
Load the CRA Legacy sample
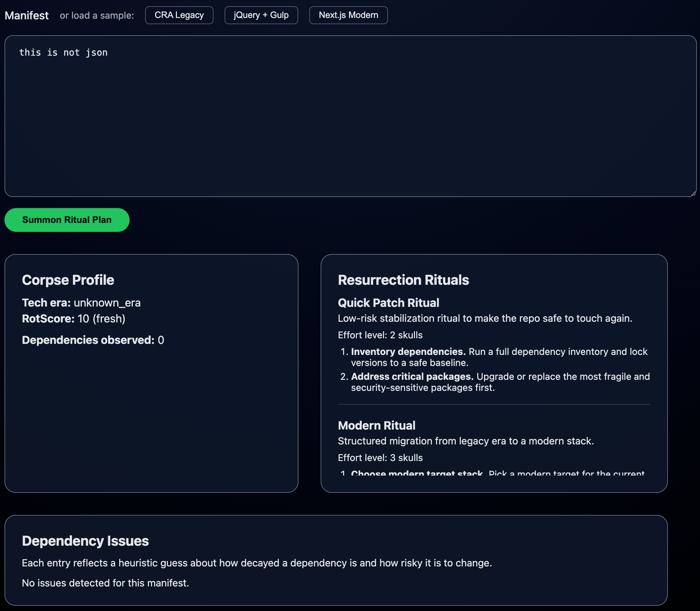click(x=179, y=15)
